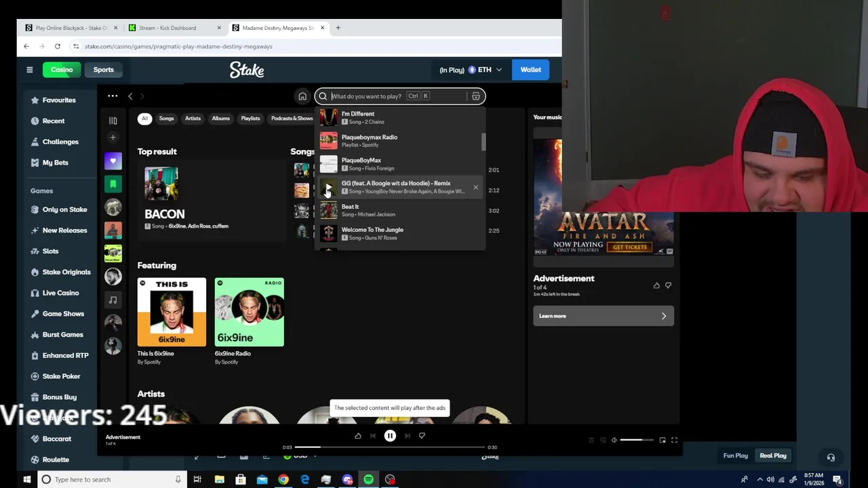Select the All filter chip
This screenshot has width=868, height=488.
[144, 119]
